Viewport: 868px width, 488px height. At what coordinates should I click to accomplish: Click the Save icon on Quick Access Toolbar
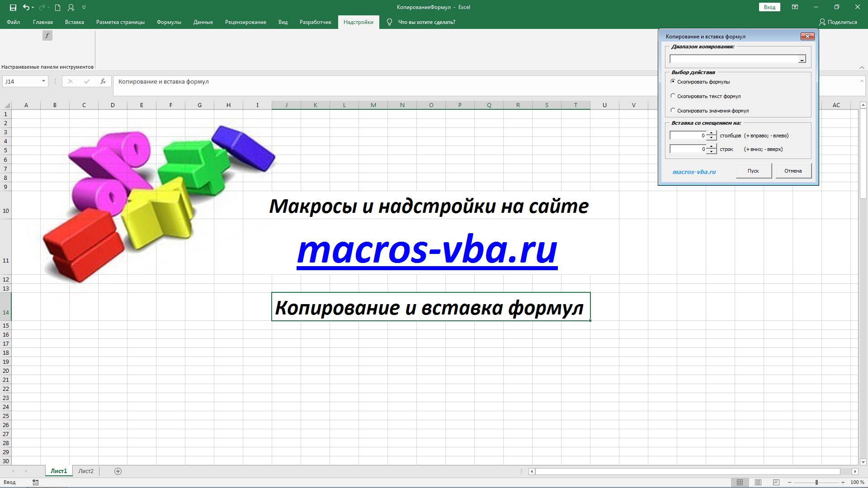click(13, 7)
